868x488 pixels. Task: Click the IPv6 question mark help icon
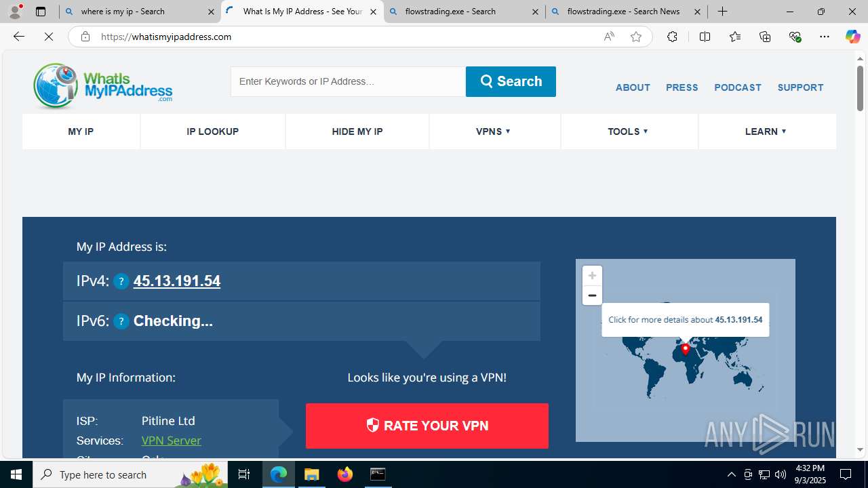(121, 321)
